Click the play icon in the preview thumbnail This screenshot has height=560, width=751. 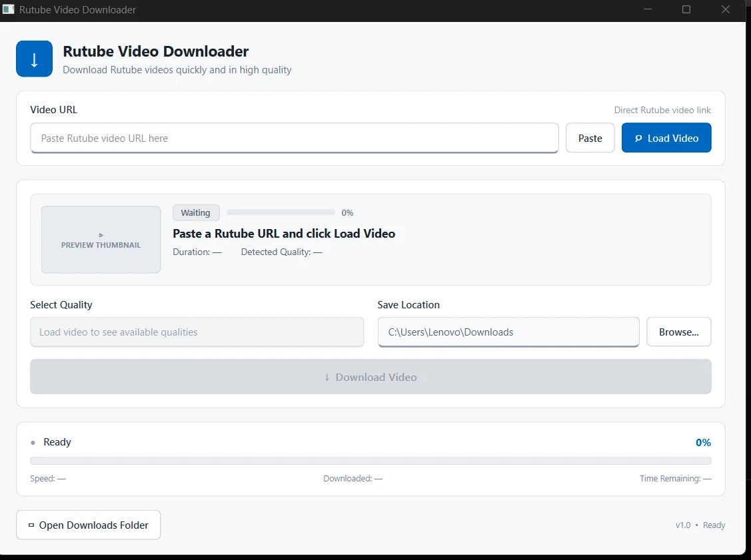tap(101, 235)
